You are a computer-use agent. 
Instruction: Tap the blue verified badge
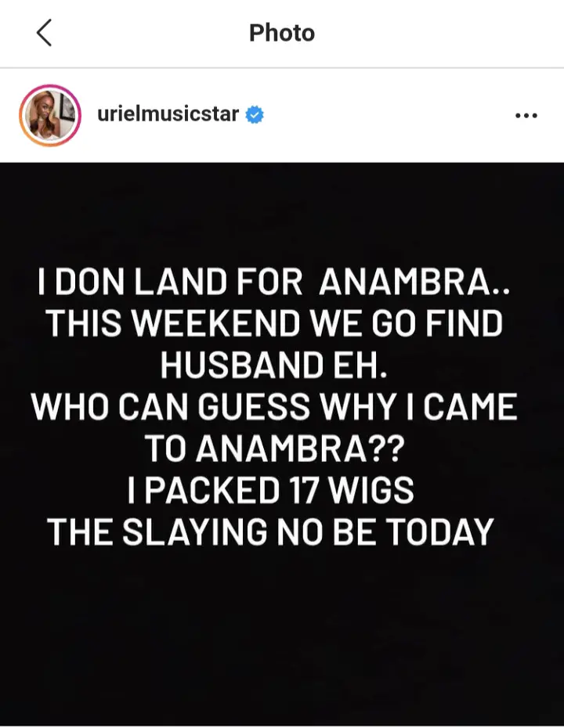point(255,114)
